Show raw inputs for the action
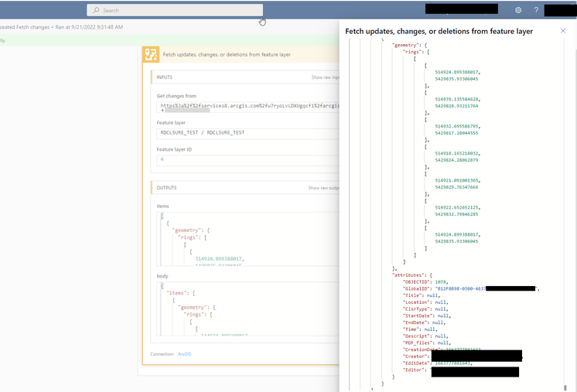The height and width of the screenshot is (392, 577). 325,77
